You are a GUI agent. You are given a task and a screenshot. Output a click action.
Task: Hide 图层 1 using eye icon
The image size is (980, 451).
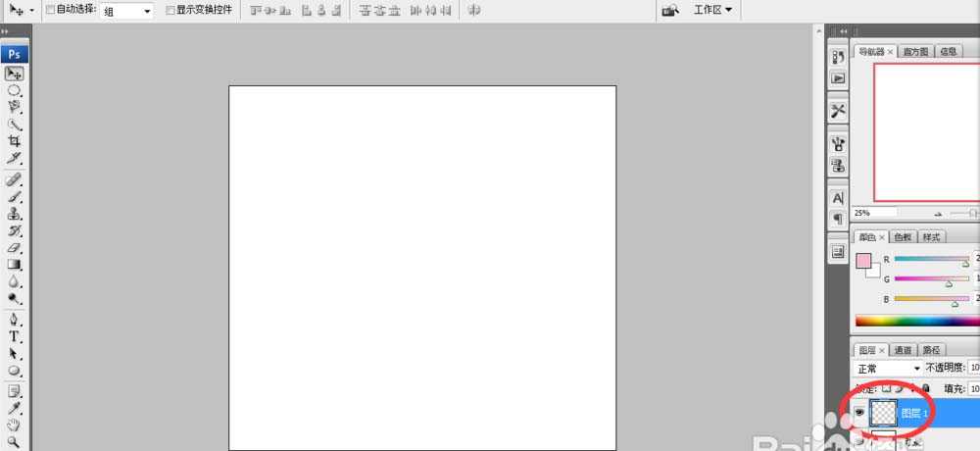(x=859, y=414)
